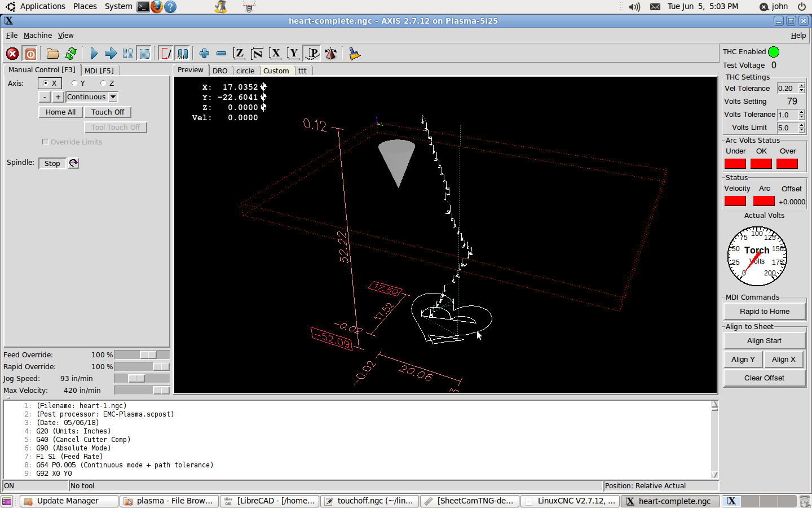This screenshot has height=508, width=812.
Task: Click Rapid to Home button
Action: [765, 312]
